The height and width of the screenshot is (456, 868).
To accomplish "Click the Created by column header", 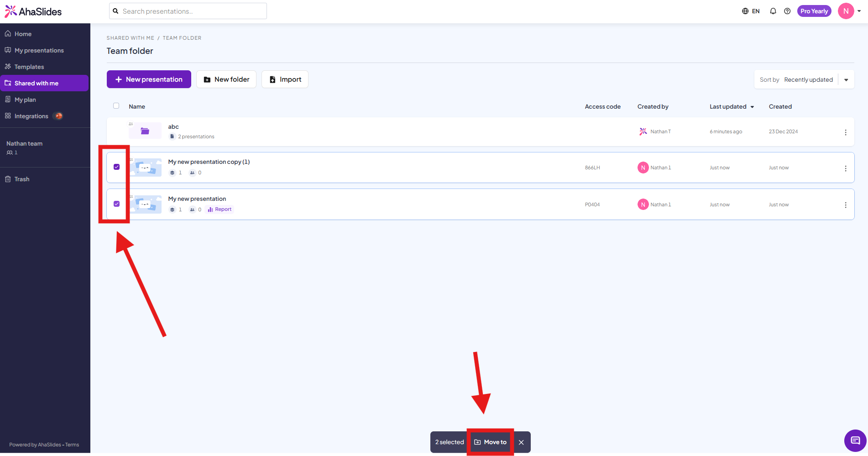I will tap(653, 106).
